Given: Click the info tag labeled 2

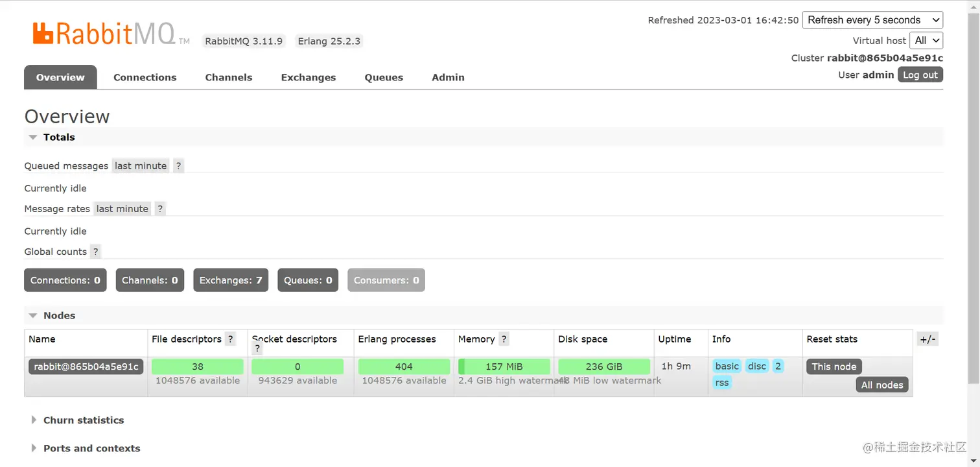Looking at the screenshot, I should pos(778,366).
